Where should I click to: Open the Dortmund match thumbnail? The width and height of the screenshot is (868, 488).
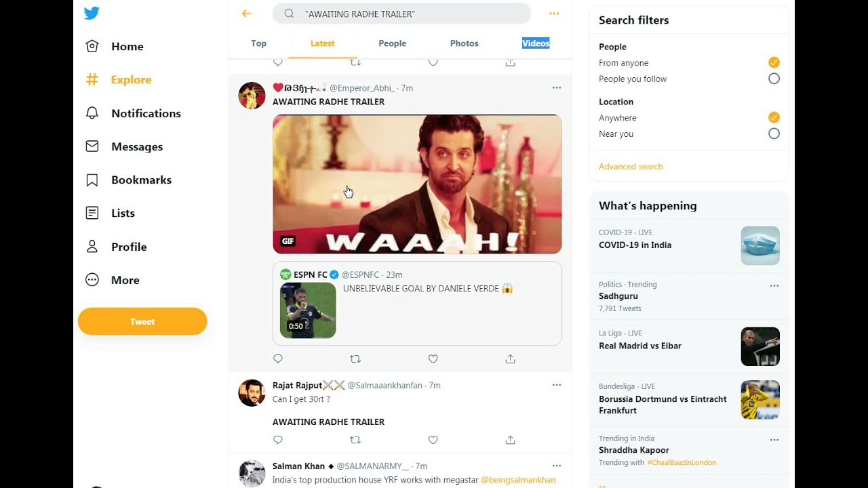coord(760,400)
